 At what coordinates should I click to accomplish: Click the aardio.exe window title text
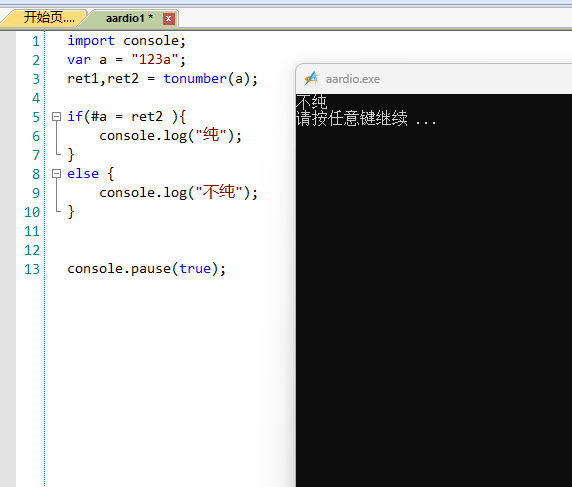pos(353,79)
